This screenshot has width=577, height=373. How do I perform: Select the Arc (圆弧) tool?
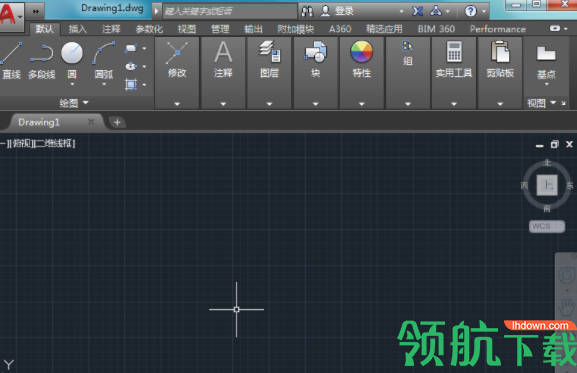point(104,59)
